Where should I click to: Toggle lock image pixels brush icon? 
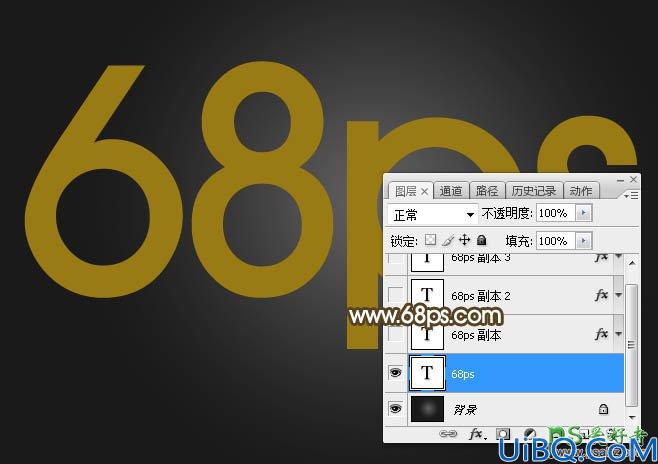tap(448, 240)
